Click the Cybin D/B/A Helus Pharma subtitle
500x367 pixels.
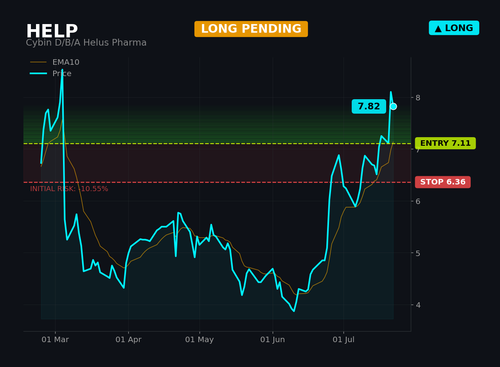click(86, 43)
